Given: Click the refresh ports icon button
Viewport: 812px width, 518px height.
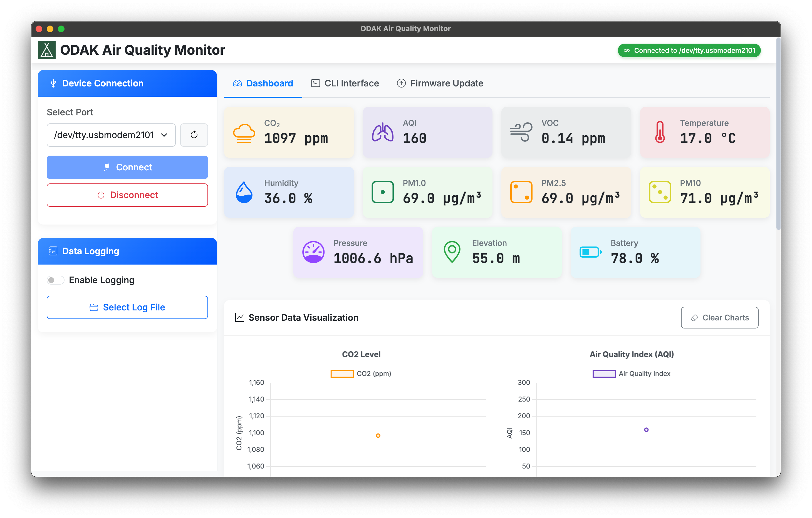Looking at the screenshot, I should (x=194, y=135).
